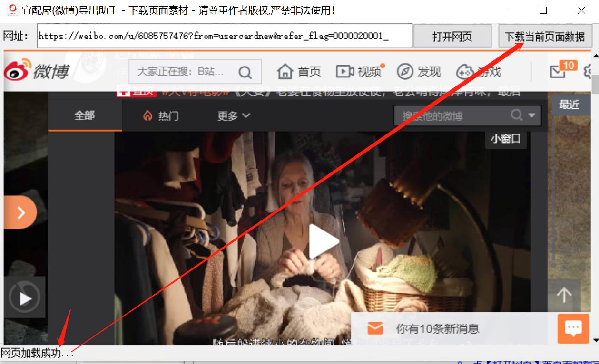Screen dimensions: 599x364
Task: Select the 全部 tab
Action: coord(85,115)
